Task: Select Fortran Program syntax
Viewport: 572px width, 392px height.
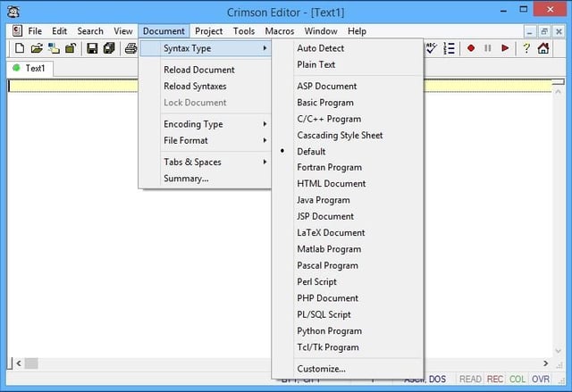Action: point(348,167)
